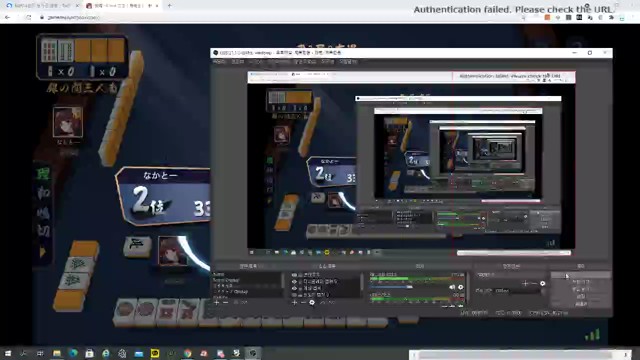
Task: Click the network signal icon in game
Action: click(592, 335)
